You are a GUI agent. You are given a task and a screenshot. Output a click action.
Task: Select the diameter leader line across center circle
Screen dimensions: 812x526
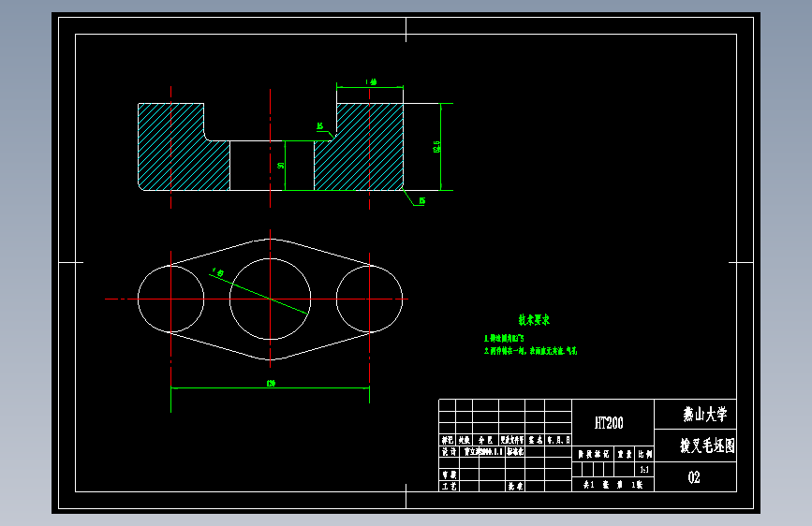[258, 294]
